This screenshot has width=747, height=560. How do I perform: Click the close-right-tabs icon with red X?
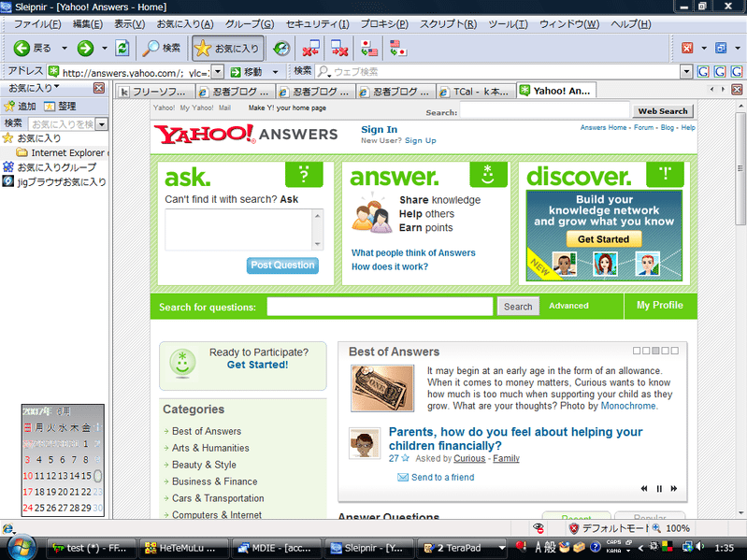pyautogui.click(x=339, y=48)
